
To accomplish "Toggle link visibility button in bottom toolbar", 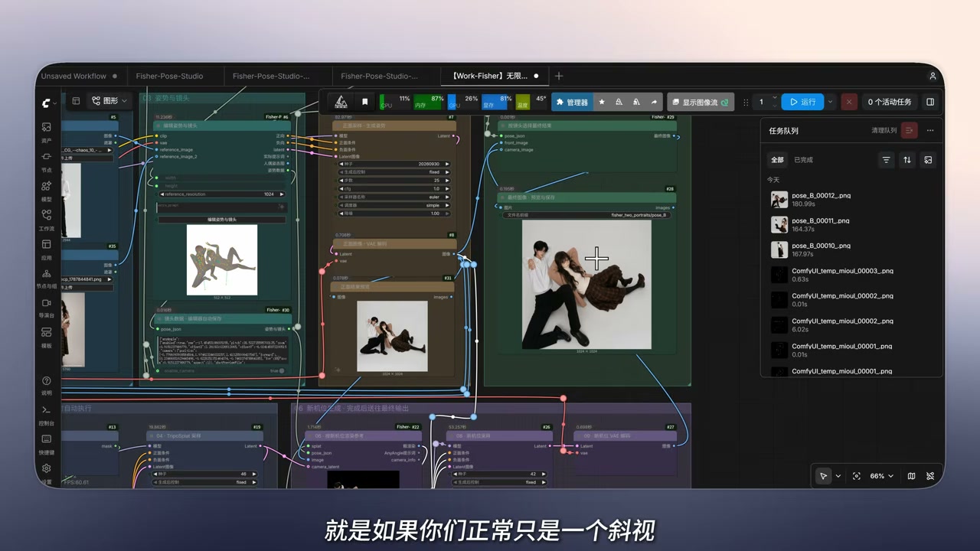I will [930, 476].
